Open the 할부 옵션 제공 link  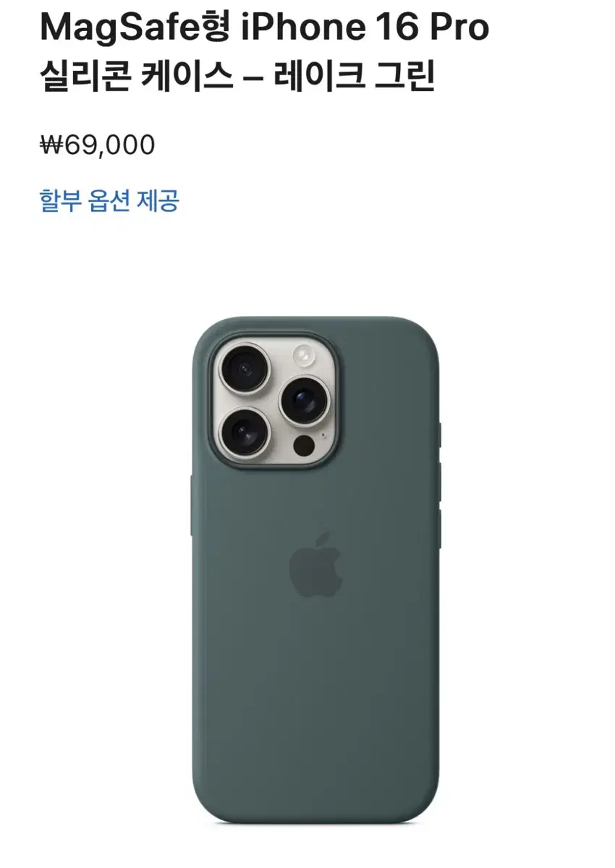pos(109,200)
